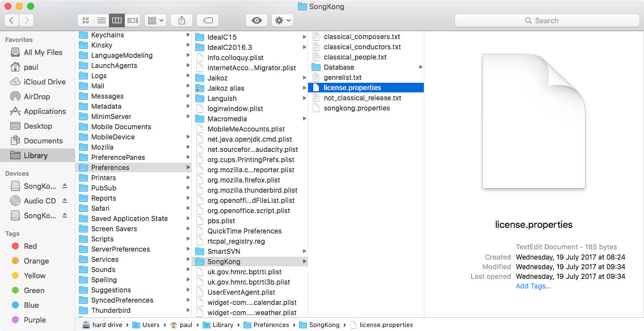Expand the Logs folder arrow
This screenshot has width=644, height=331.
[188, 75]
